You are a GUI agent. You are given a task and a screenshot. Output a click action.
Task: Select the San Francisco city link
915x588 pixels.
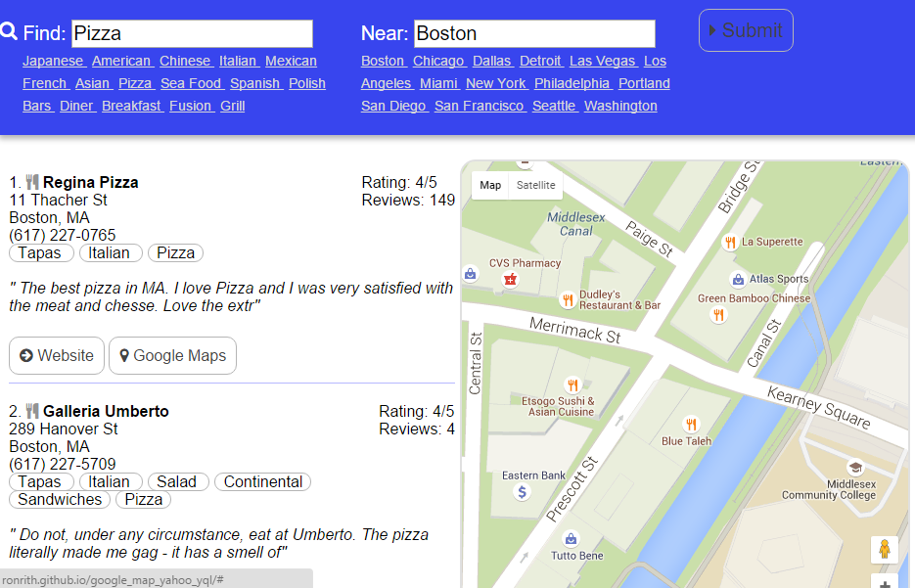[x=480, y=106]
